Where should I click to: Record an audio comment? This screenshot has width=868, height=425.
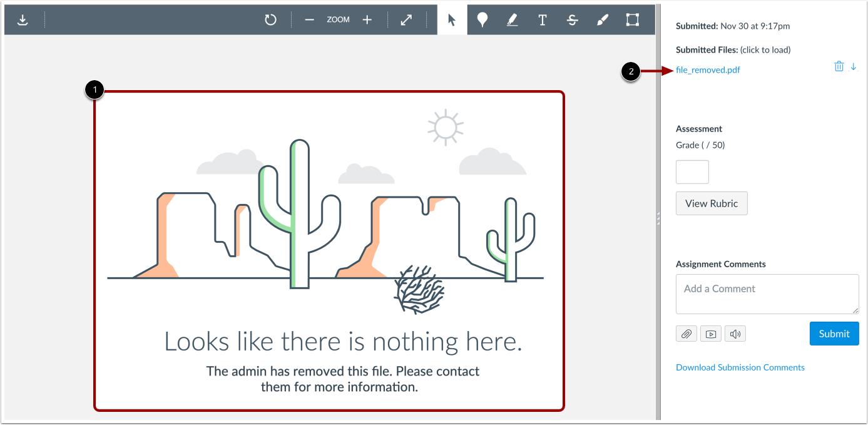735,333
